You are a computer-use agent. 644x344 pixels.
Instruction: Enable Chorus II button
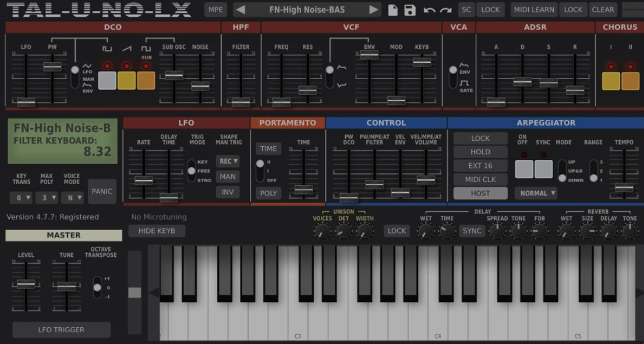(631, 81)
